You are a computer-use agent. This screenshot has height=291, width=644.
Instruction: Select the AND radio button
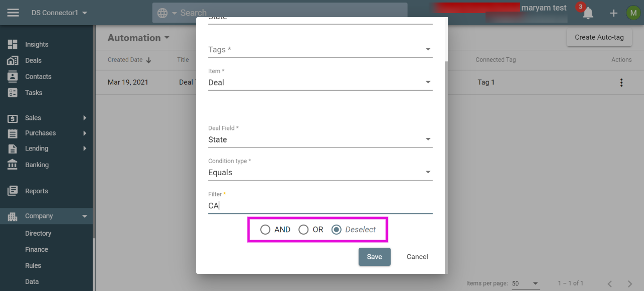(x=265, y=230)
